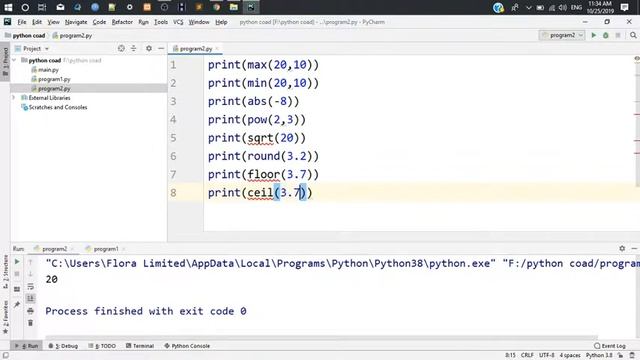This screenshot has height=360, width=640.
Task: Click the 4 spaces indent setting
Action: (x=570, y=356)
